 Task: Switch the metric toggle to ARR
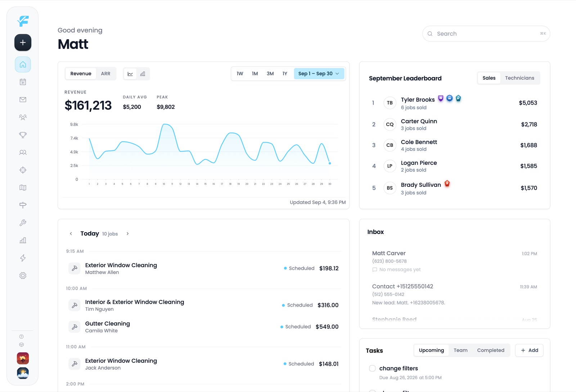coord(105,74)
